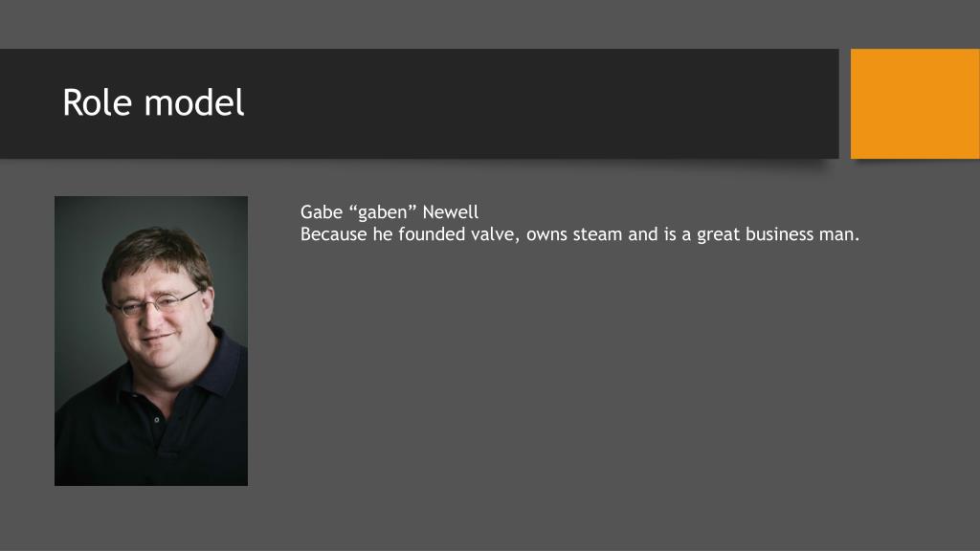Click the word "Role" in the title
This screenshot has width=980, height=551.
click(98, 102)
